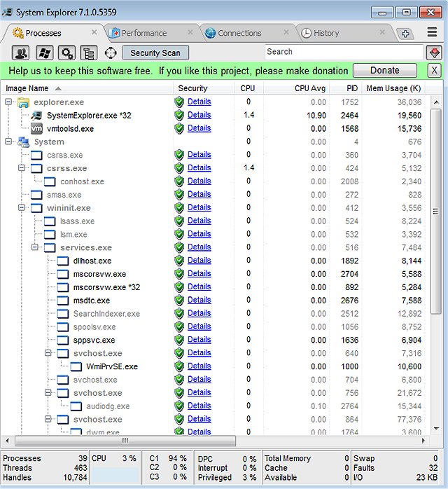Open Details link for SystemExplorer.exe
448x489 pixels.
[199, 115]
